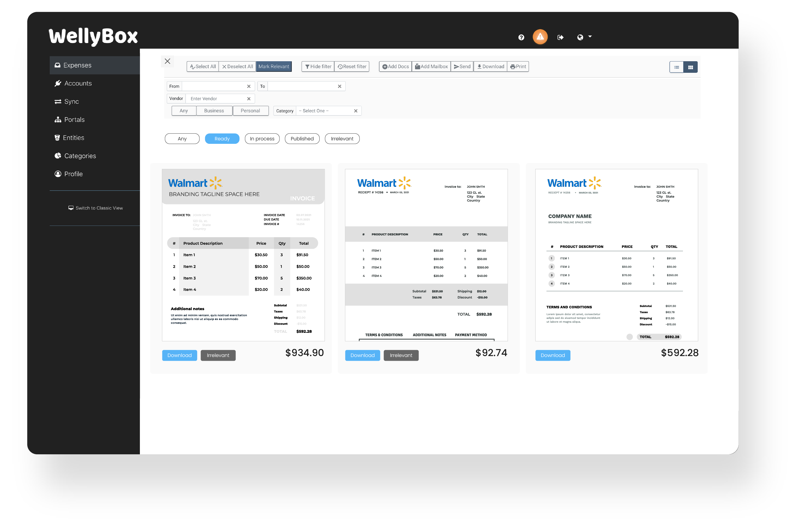The height and width of the screenshot is (532, 800).
Task: Click the Add Docs toolbar icon
Action: 394,66
